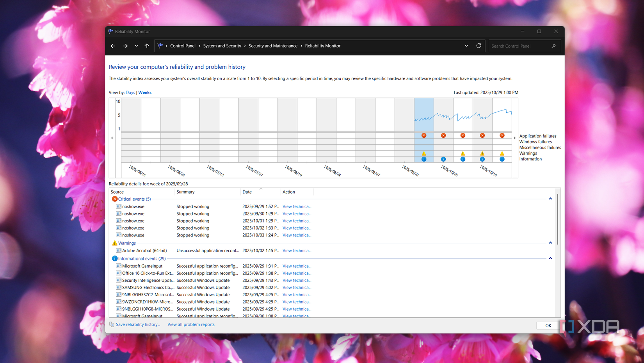Click the back navigation arrow
The image size is (644, 363).
click(113, 46)
